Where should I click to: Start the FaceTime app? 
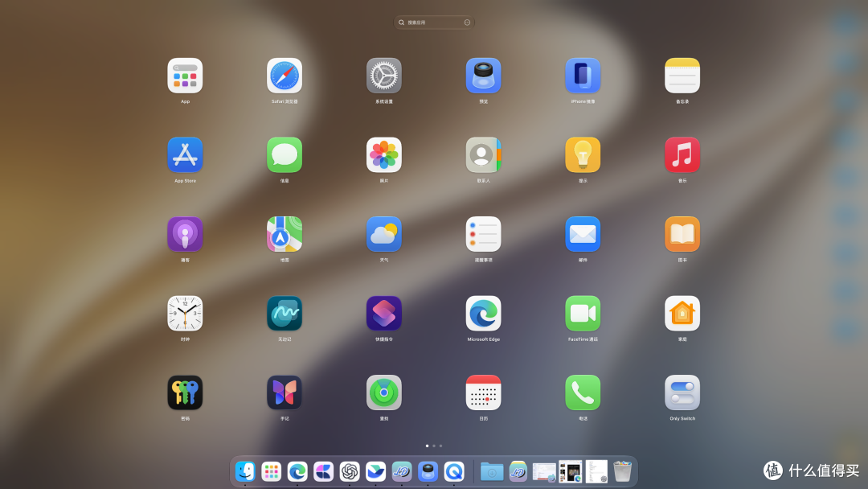(583, 314)
